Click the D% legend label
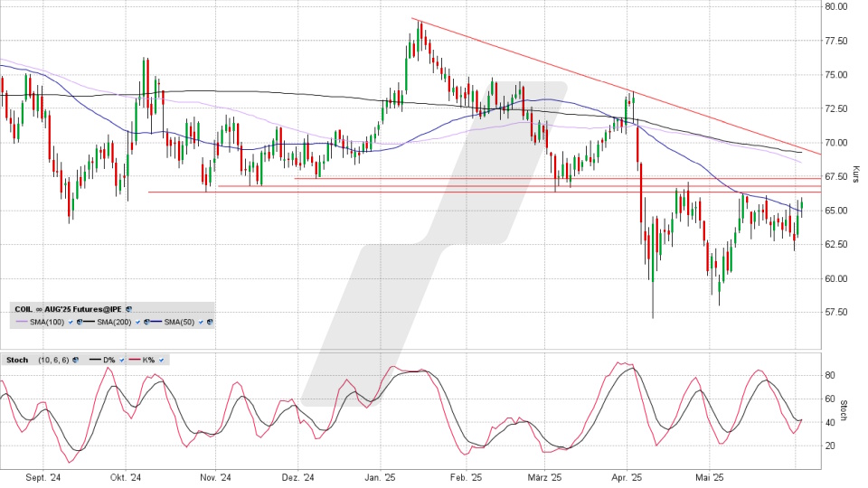This screenshot has width=868, height=488. click(109, 361)
